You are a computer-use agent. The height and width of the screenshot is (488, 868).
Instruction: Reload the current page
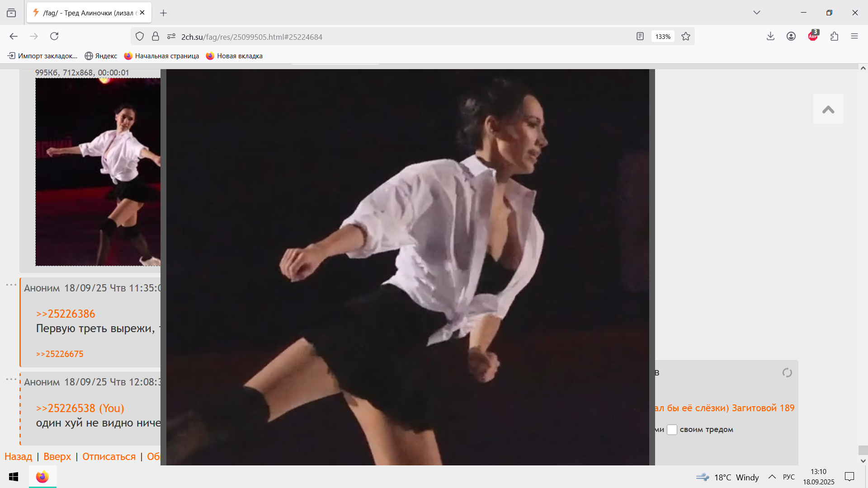54,36
